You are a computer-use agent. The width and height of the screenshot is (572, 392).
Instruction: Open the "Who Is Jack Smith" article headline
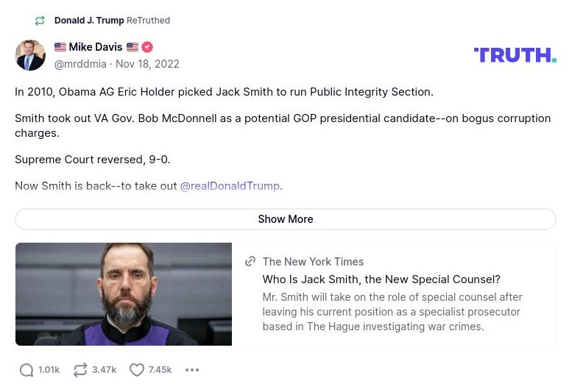click(x=381, y=279)
